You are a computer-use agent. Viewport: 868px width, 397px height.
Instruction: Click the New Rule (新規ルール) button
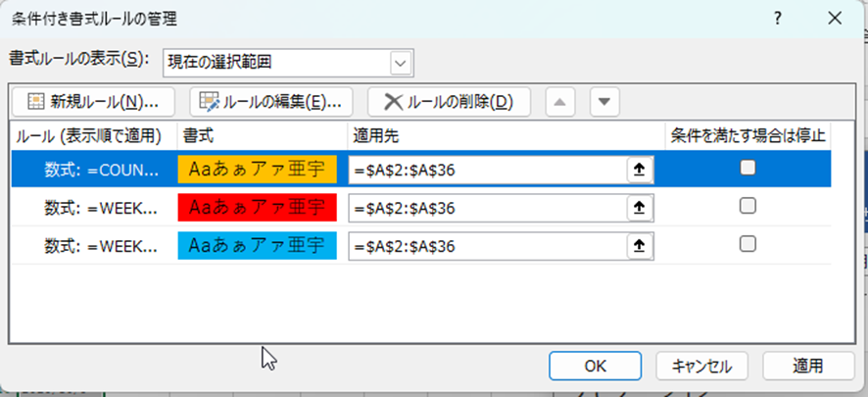92,101
